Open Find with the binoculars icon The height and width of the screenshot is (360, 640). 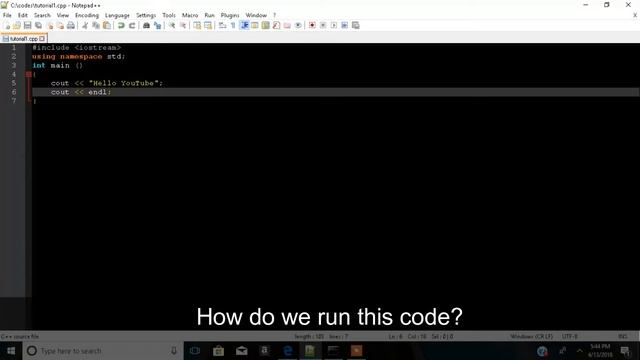[x=146, y=25]
